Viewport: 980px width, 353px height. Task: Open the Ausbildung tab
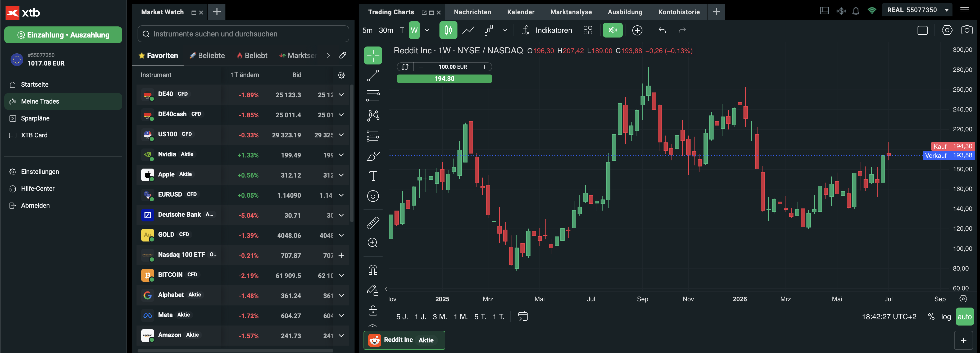point(625,12)
